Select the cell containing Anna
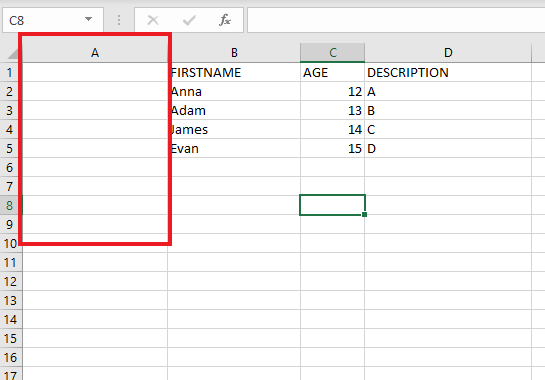The width and height of the screenshot is (545, 380). click(x=234, y=91)
